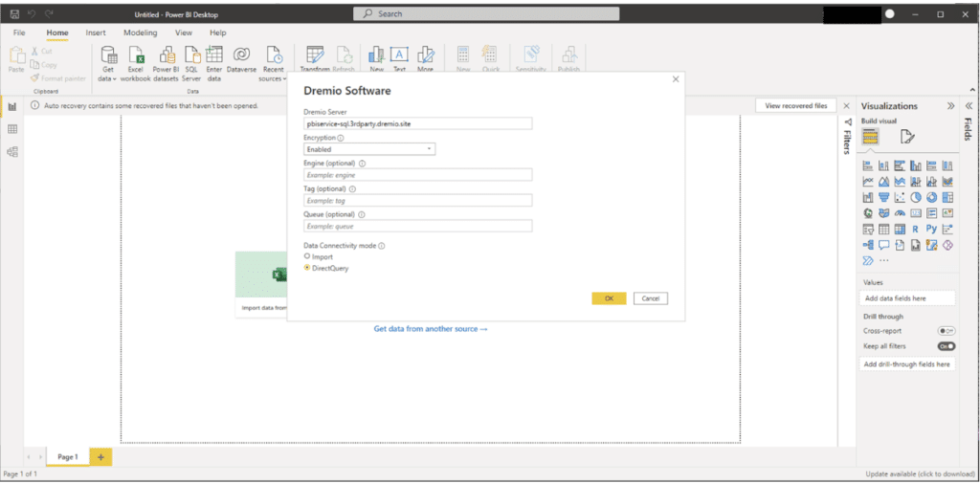Image resolution: width=980 pixels, height=484 pixels.
Task: Click Cancel in Dremio dialog
Action: [651, 298]
